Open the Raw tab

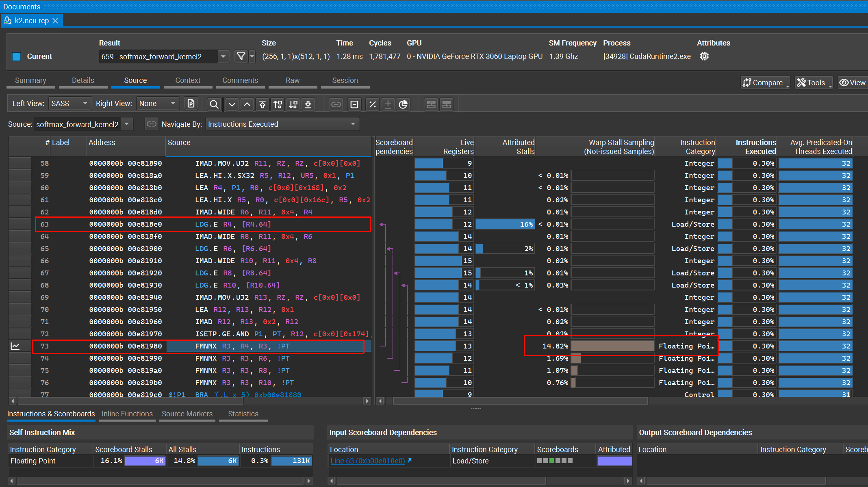[x=293, y=80]
